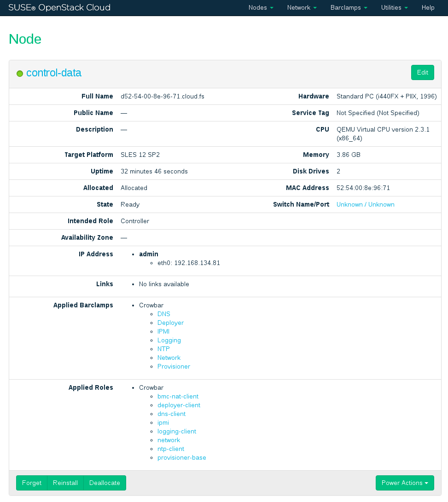Open the provisioner-base role link
The height and width of the screenshot is (502, 448).
181,458
